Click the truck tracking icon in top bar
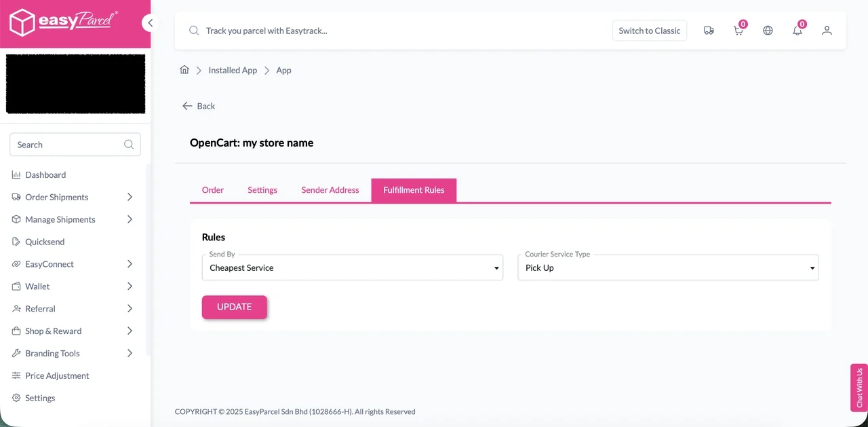Viewport: 868px width, 427px height. click(709, 31)
